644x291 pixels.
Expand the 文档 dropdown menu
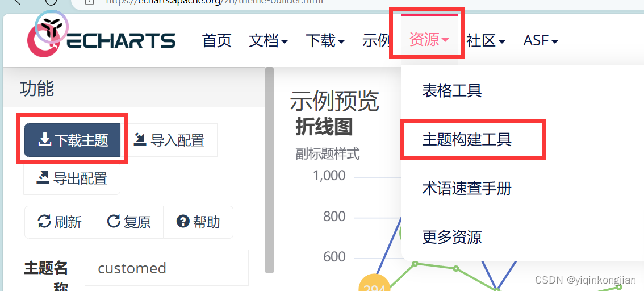point(268,41)
